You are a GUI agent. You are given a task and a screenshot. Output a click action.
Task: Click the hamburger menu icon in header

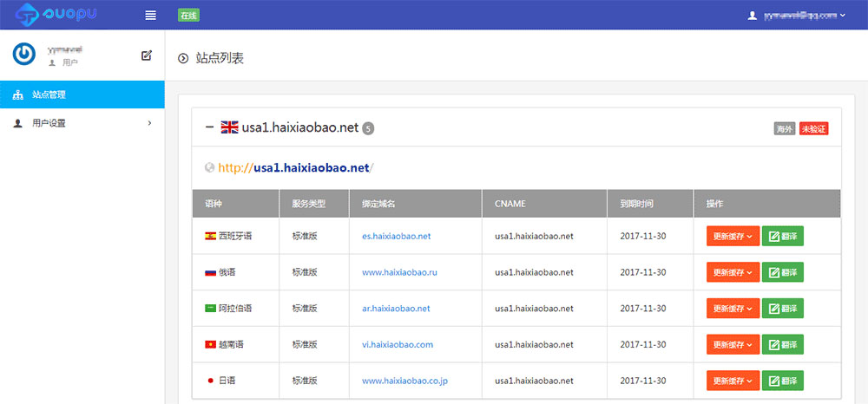(151, 15)
